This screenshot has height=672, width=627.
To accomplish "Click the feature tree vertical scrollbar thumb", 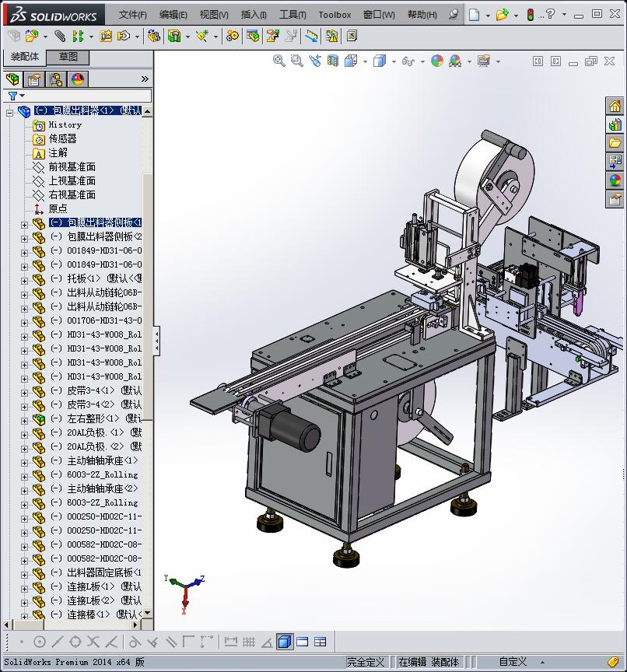I will [148, 296].
